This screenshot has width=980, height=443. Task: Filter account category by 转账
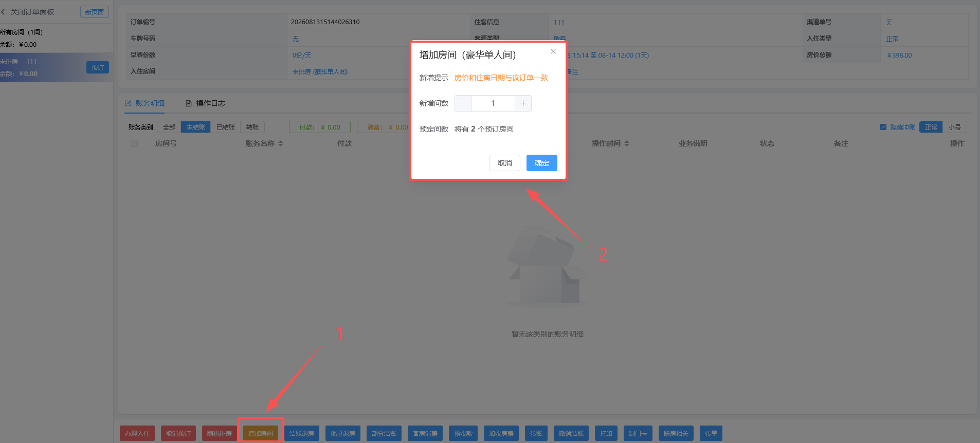(x=252, y=127)
